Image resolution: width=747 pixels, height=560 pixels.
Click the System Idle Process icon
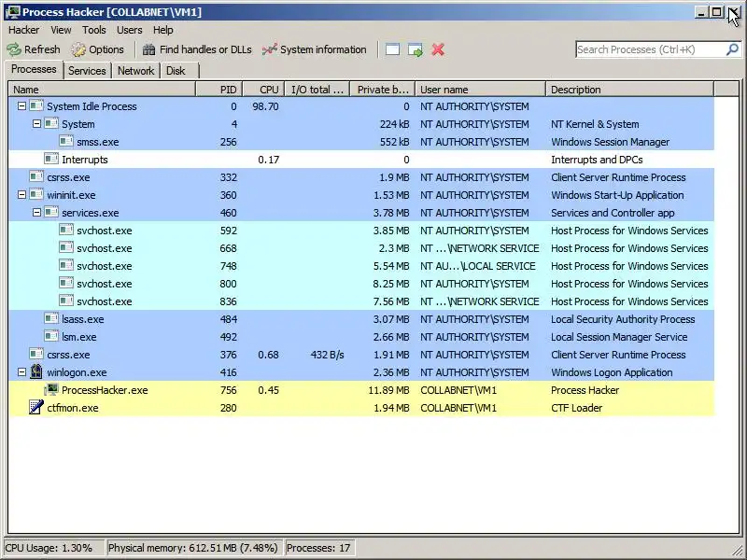pos(36,105)
